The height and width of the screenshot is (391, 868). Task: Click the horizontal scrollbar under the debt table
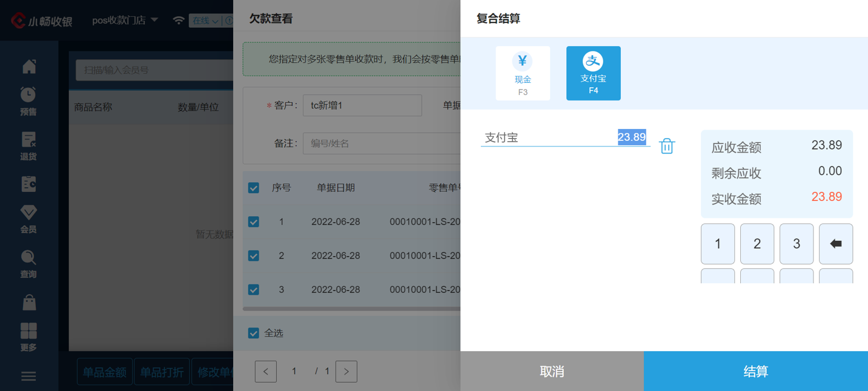351,309
